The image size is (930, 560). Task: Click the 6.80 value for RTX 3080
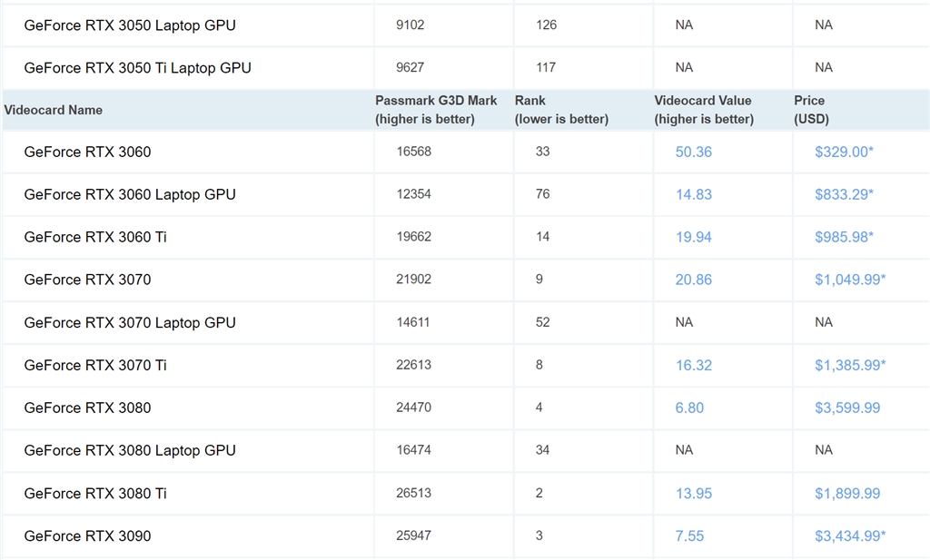coord(689,408)
